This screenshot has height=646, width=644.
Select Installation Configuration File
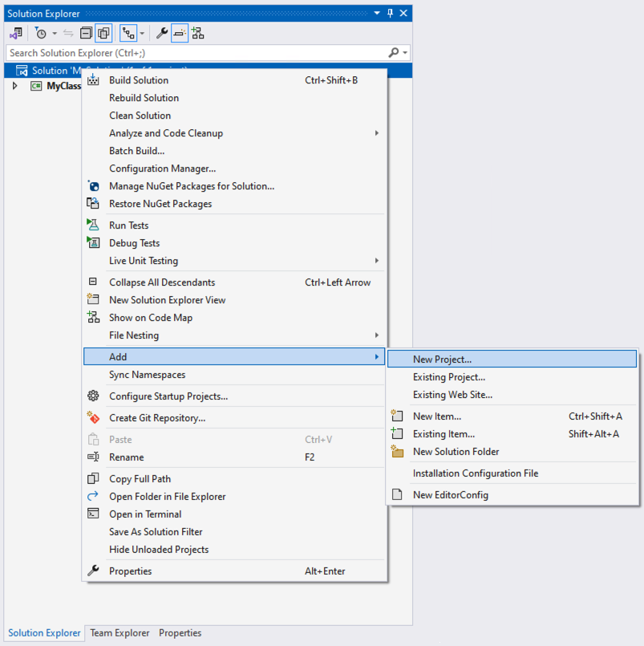tap(512, 473)
